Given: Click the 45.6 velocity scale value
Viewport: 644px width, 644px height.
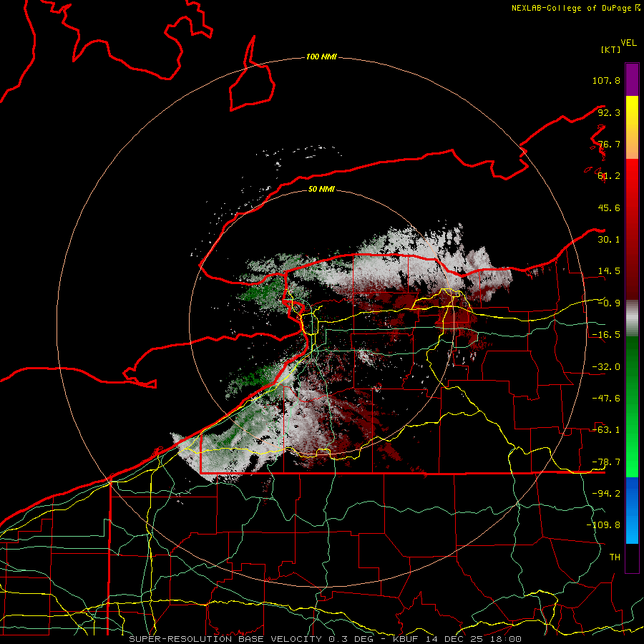Looking at the screenshot, I should pyautogui.click(x=609, y=208).
